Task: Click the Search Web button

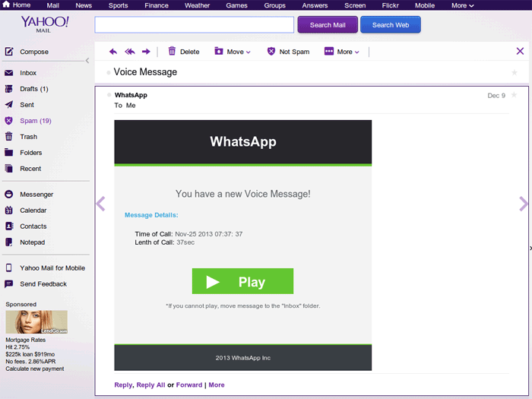Action: tap(391, 25)
